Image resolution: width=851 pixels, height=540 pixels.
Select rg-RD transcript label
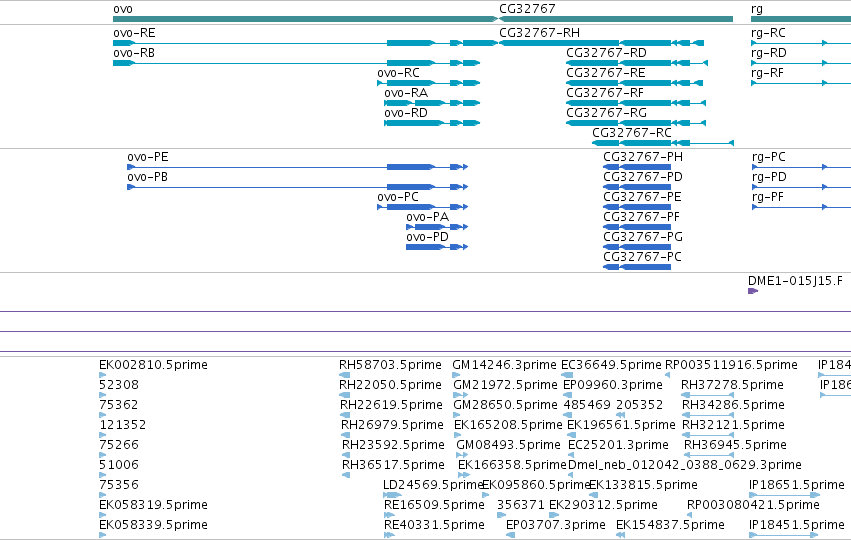[769, 53]
